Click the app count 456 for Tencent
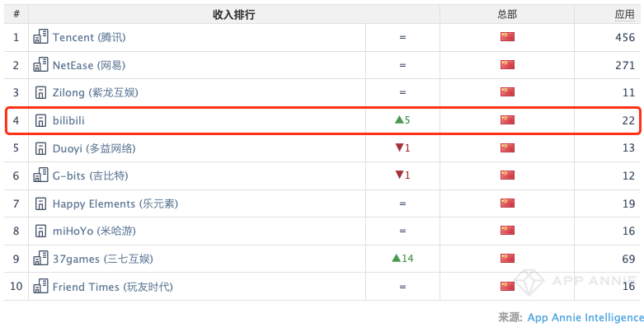644x332 pixels. pos(625,37)
